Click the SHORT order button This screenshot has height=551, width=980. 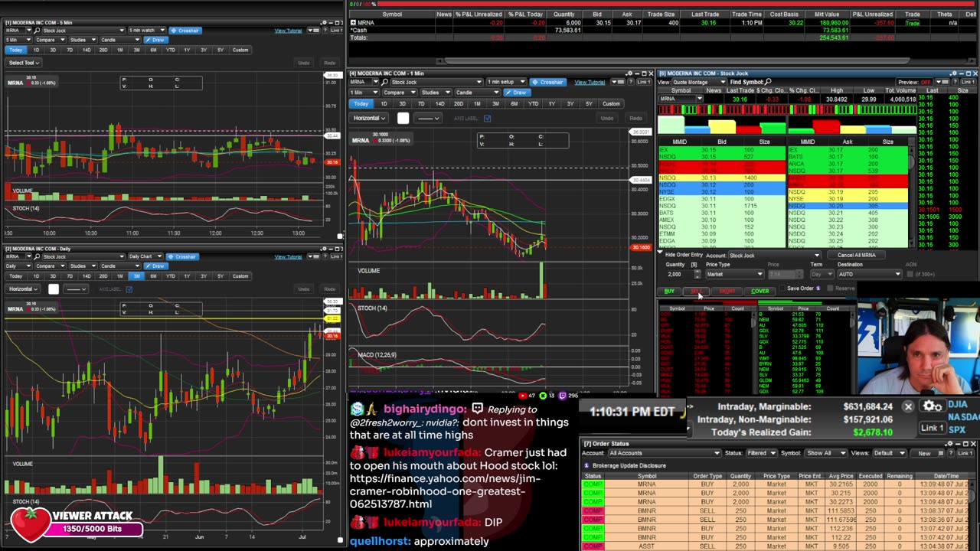point(727,292)
